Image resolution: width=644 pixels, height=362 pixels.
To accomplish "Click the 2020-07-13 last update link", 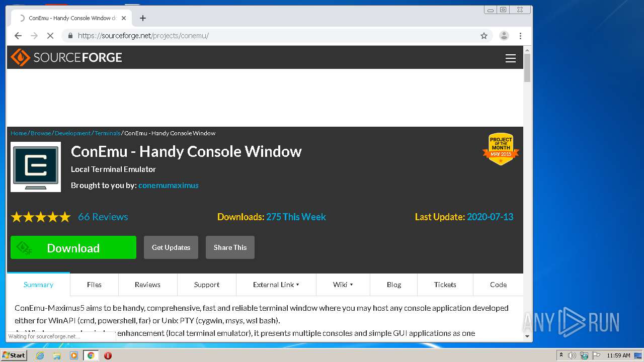I will click(x=490, y=217).
